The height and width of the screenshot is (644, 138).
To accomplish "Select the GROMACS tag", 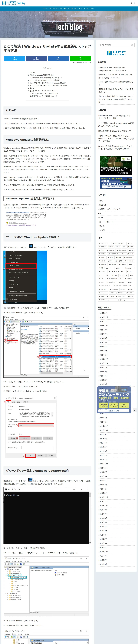I will [x=129, y=261].
